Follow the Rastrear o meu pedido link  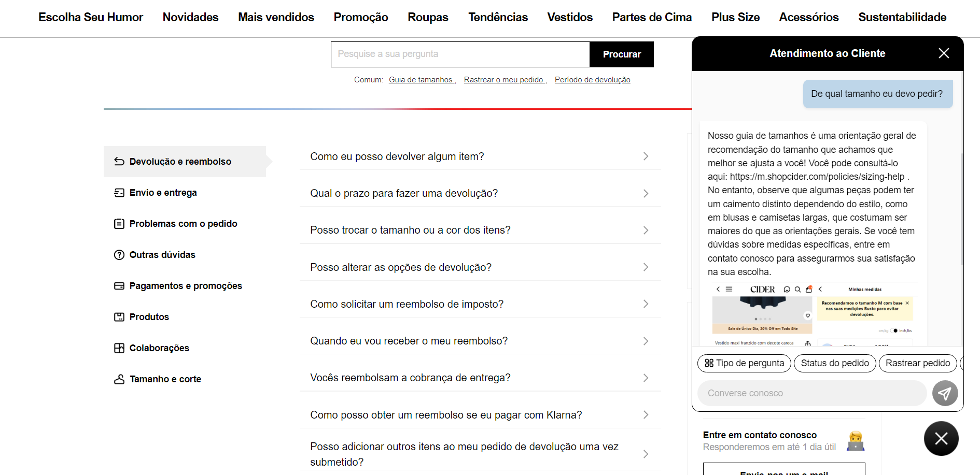coord(504,80)
